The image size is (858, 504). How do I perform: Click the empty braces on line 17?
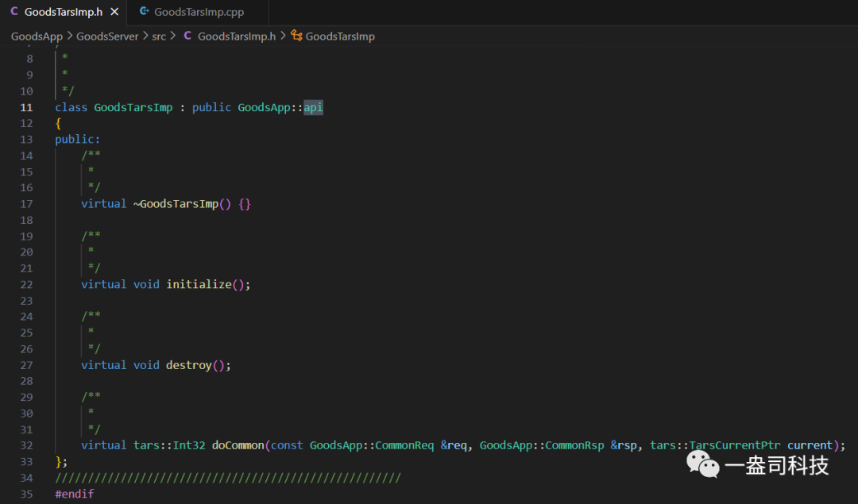[x=245, y=204]
